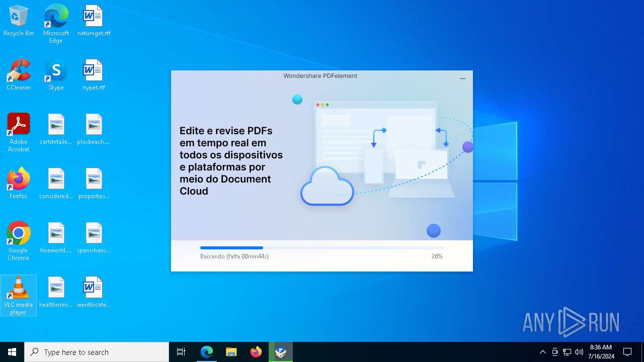Image resolution: width=644 pixels, height=362 pixels.
Task: Click the 'Edite e revise PDFs' headline
Action: pyautogui.click(x=231, y=161)
